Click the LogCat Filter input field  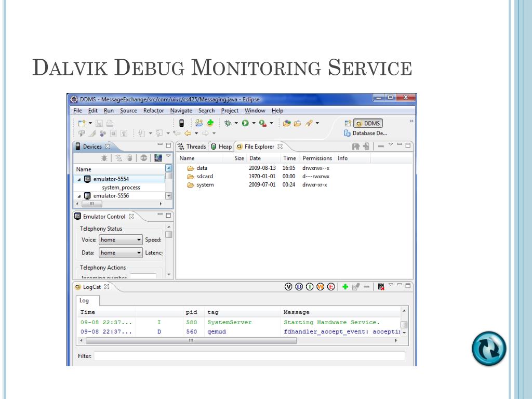coord(249,356)
